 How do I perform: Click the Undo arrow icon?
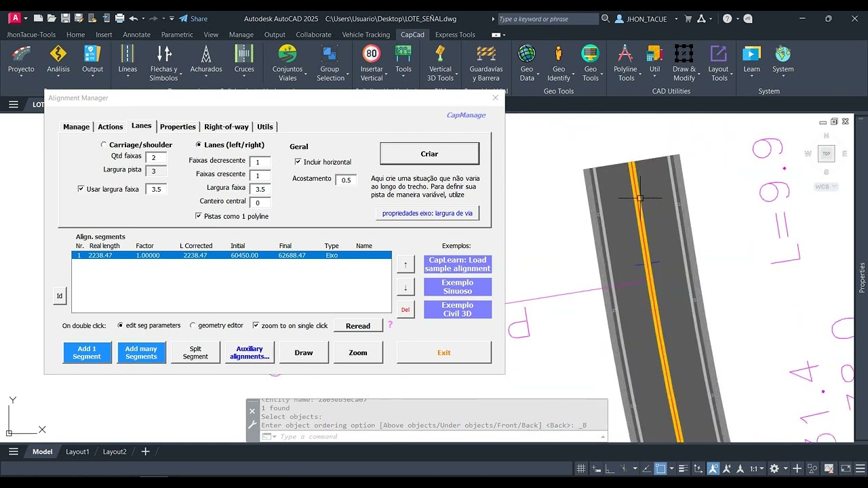coord(133,18)
